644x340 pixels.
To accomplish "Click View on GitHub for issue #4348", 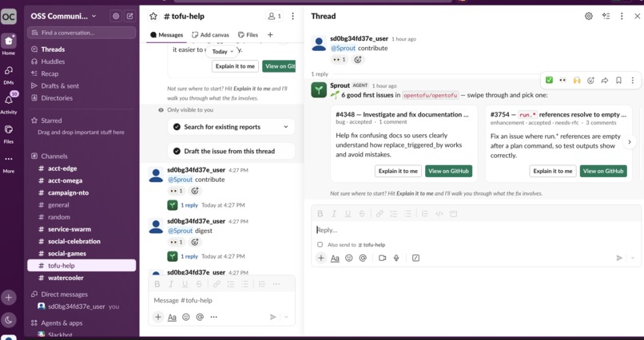I will [448, 171].
